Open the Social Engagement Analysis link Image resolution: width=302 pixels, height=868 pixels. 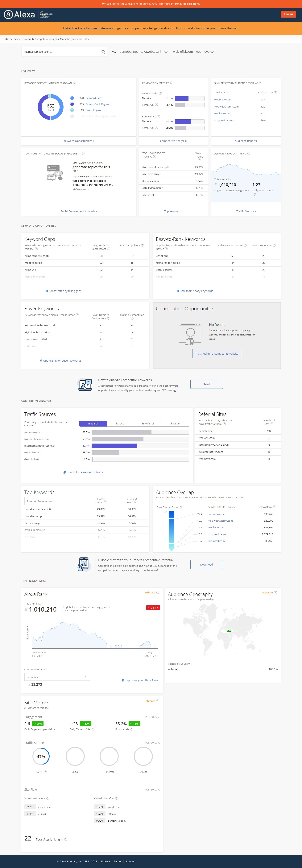pyautogui.click(x=79, y=211)
